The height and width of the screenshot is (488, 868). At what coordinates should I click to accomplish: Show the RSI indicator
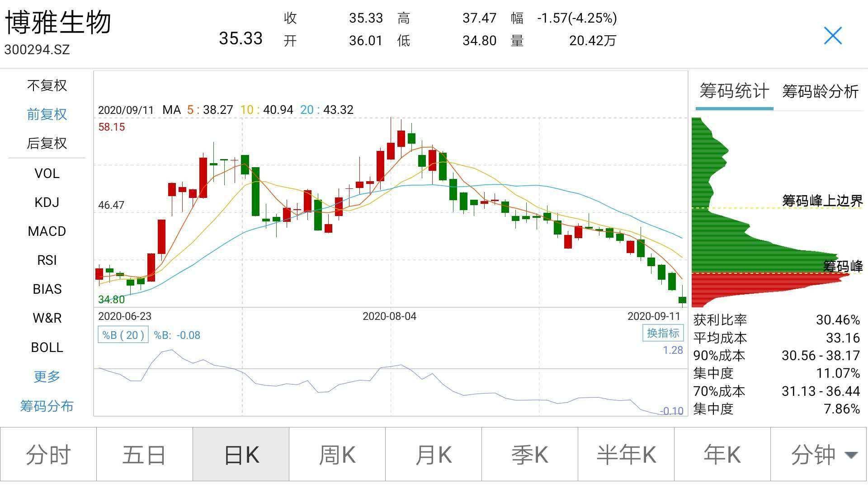pyautogui.click(x=47, y=260)
